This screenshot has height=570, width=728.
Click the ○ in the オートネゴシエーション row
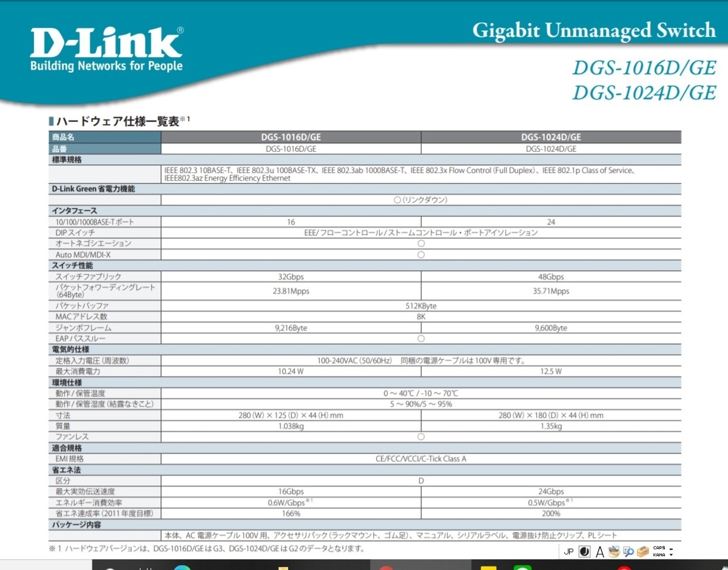421,244
